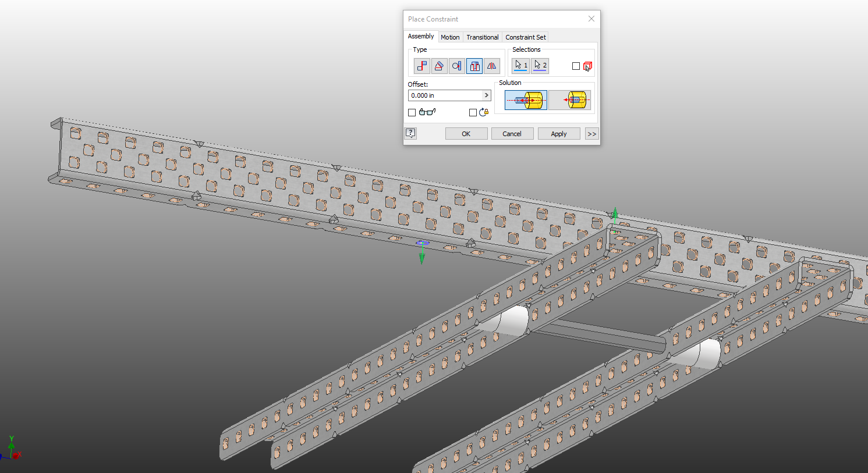Switch to the Constraint Set tab
Viewport: 868px width, 473px height.
526,37
